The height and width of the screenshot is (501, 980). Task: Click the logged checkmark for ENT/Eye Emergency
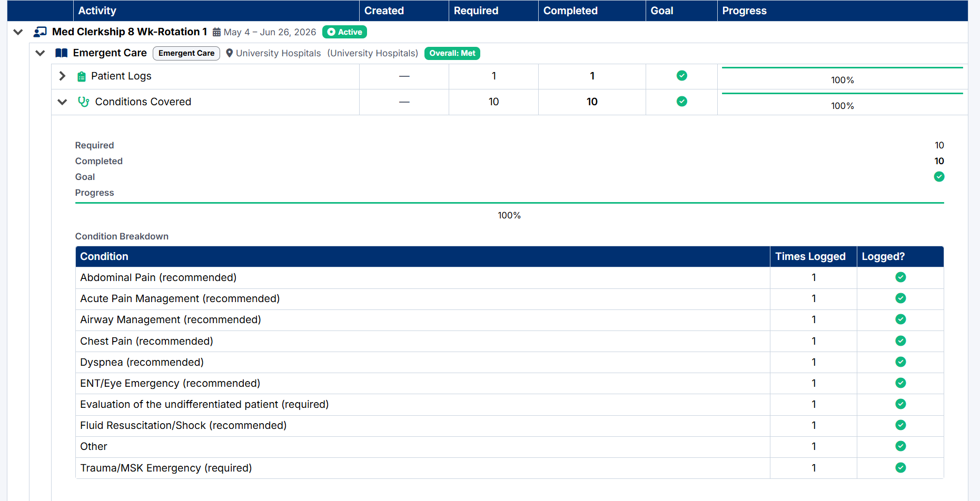pyautogui.click(x=900, y=383)
